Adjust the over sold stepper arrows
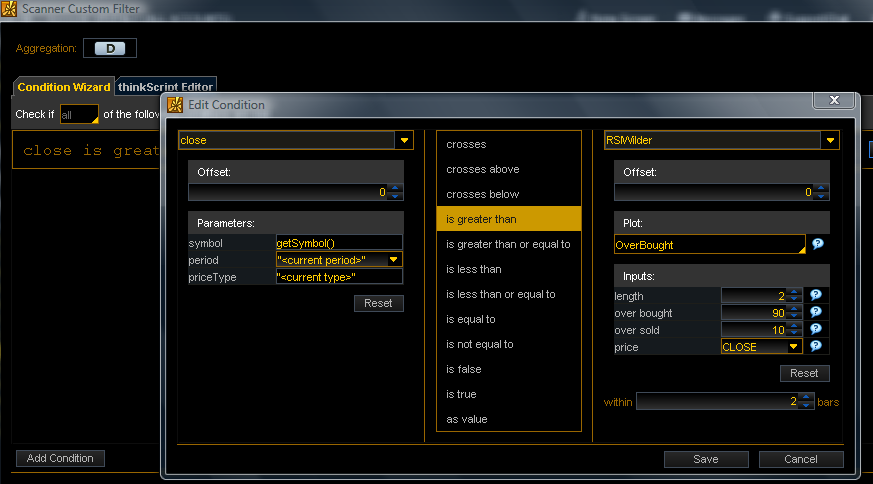This screenshot has height=484, width=873. point(794,329)
